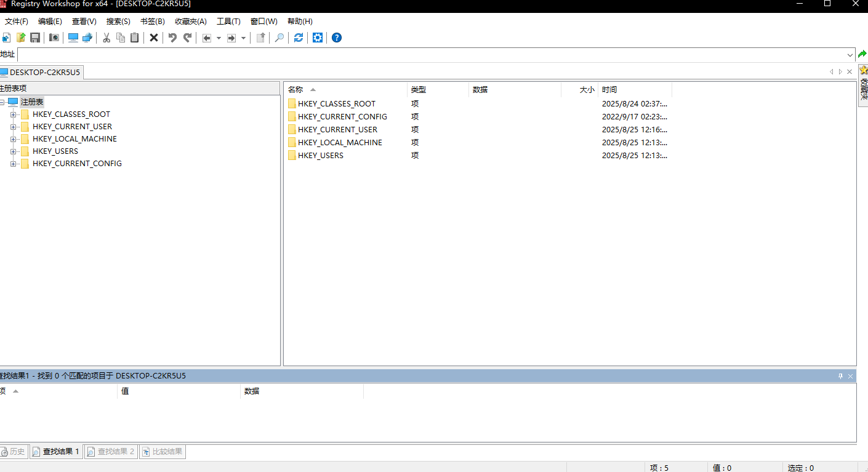
Task: Open the 工具(T) menu
Action: point(228,22)
